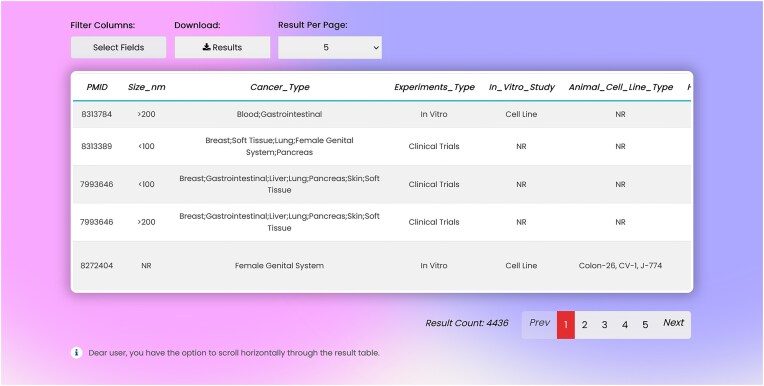The width and height of the screenshot is (764, 386).
Task: Click the dropdown chevron next to 5
Action: (x=376, y=48)
